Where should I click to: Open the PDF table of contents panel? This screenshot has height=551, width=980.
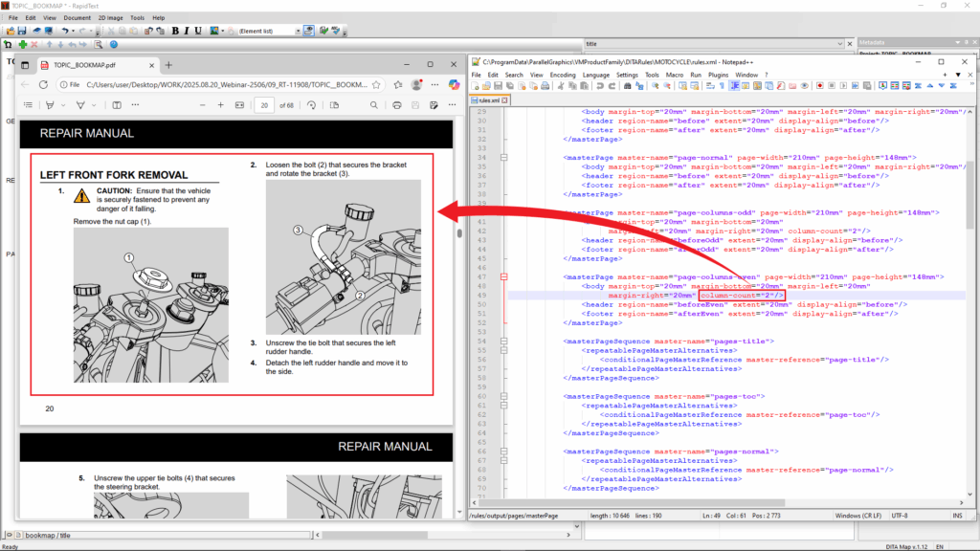click(x=30, y=105)
